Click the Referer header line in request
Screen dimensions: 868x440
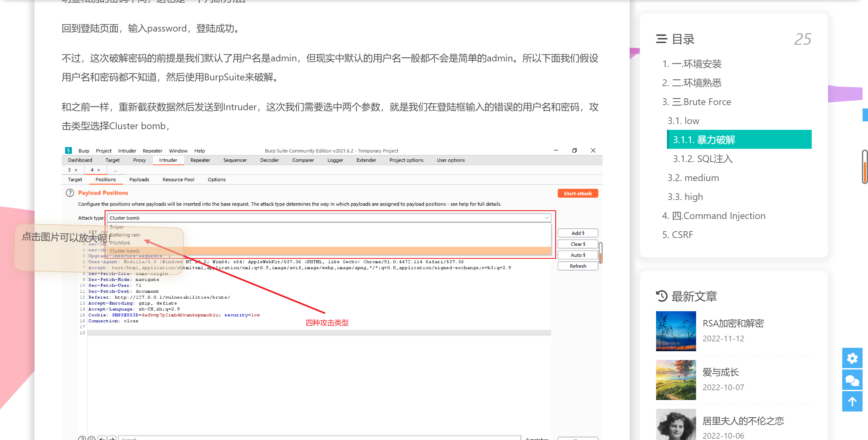159,297
